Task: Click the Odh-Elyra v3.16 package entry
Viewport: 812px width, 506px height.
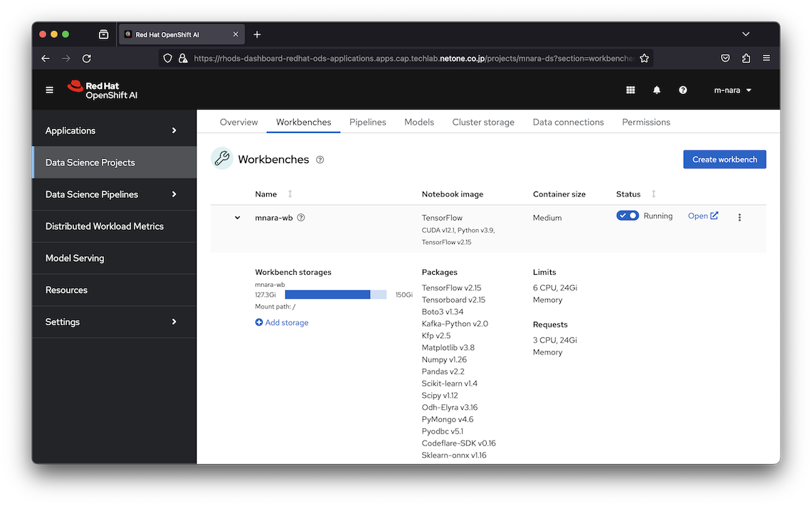Action: [450, 408]
